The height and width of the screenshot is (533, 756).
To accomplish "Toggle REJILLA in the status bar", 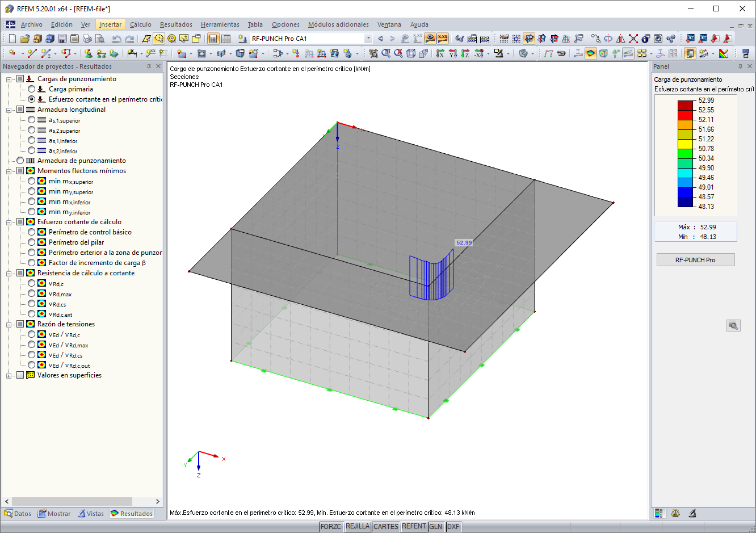I will (358, 527).
